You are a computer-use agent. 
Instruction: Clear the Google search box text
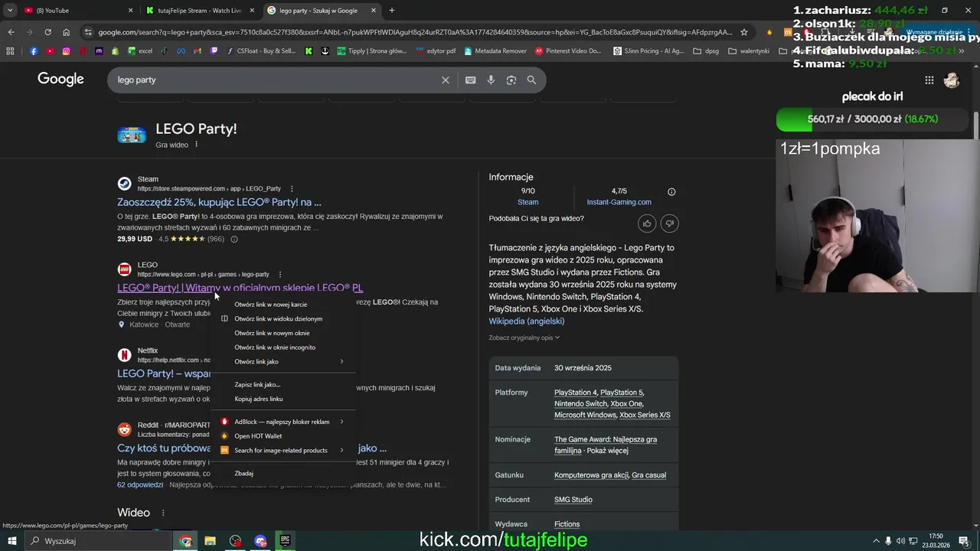(x=445, y=80)
